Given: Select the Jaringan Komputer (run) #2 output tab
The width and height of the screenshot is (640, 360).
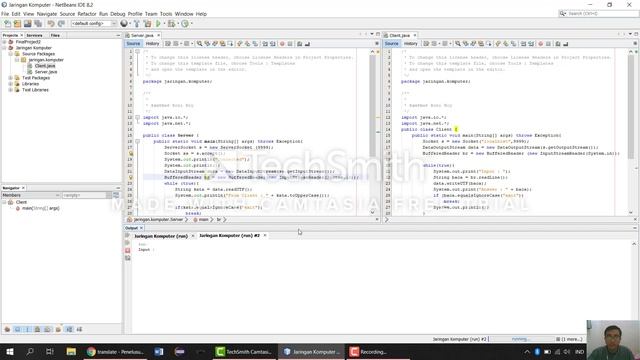Looking at the screenshot, I should point(229,236).
